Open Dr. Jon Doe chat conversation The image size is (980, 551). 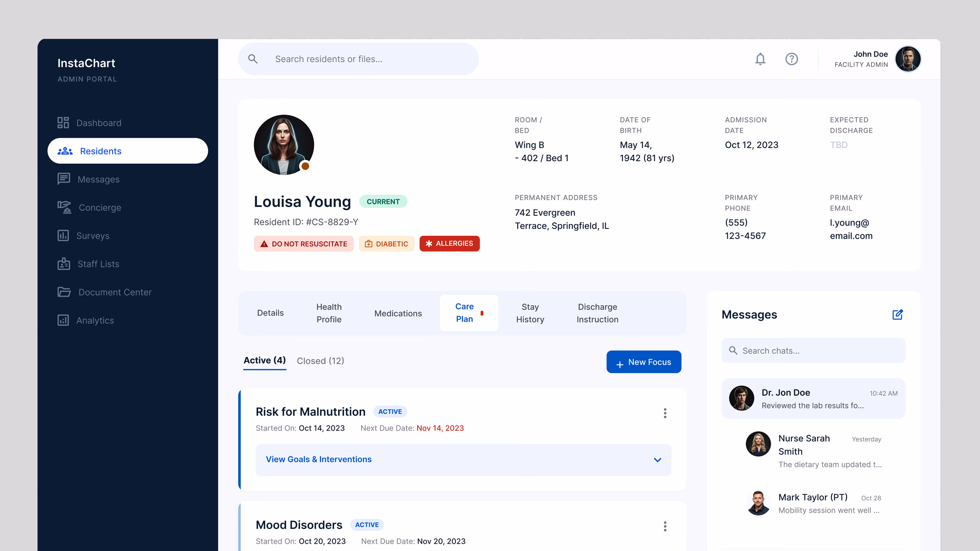(813, 398)
